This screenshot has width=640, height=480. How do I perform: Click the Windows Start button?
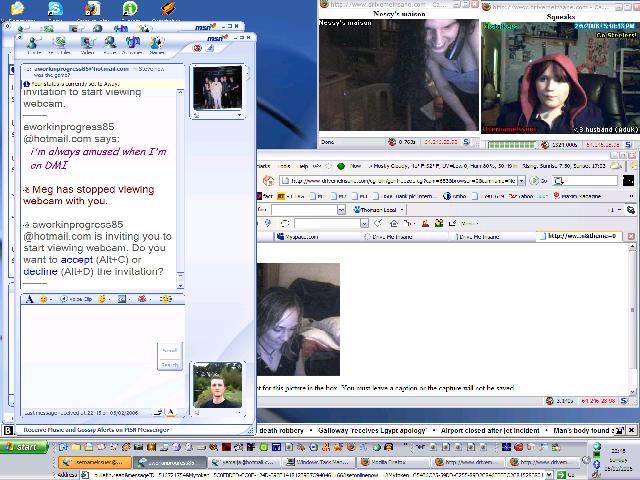point(24,447)
